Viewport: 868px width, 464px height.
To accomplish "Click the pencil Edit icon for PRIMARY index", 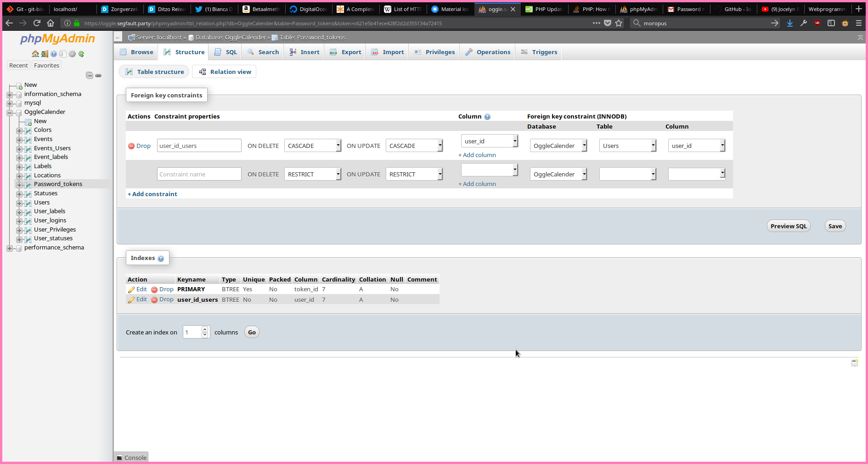I will pos(132,289).
